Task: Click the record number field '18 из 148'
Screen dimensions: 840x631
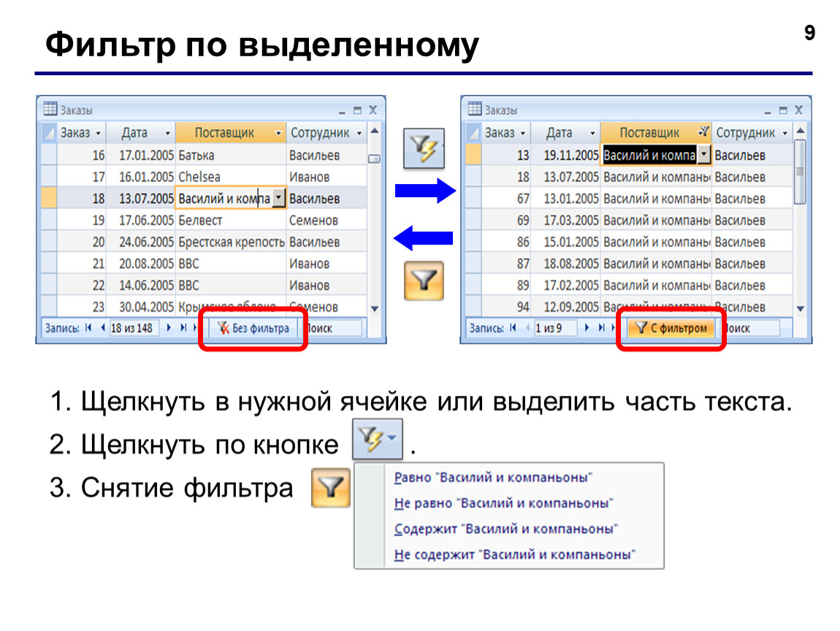Action: coord(134,328)
